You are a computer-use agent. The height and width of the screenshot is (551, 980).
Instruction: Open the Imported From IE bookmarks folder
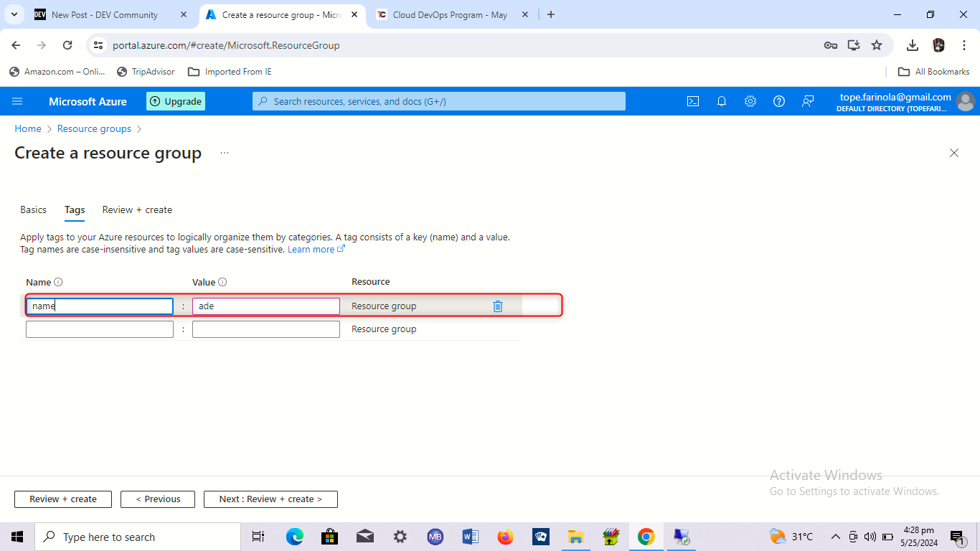[x=230, y=72]
